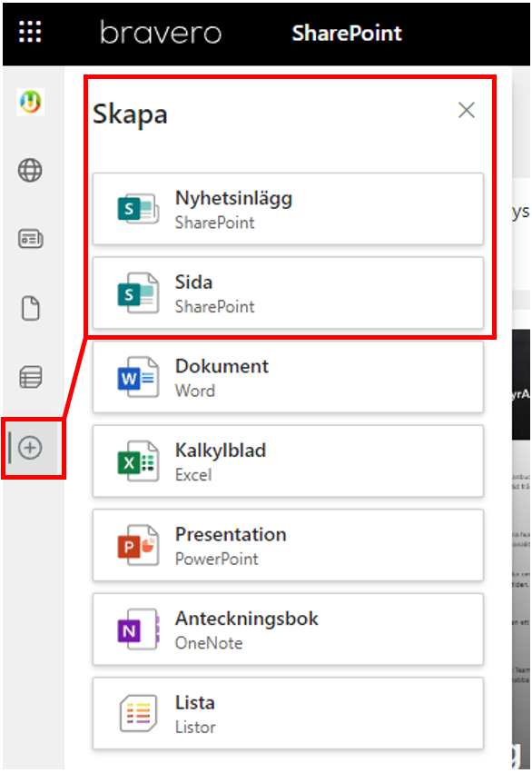Click the bravero logo

point(161,33)
